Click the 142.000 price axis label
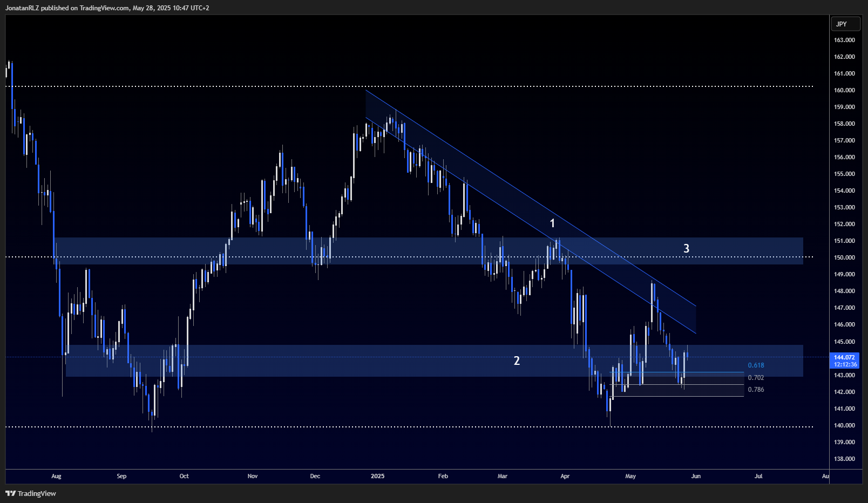Viewport: 868px width, 503px height. coord(844,392)
